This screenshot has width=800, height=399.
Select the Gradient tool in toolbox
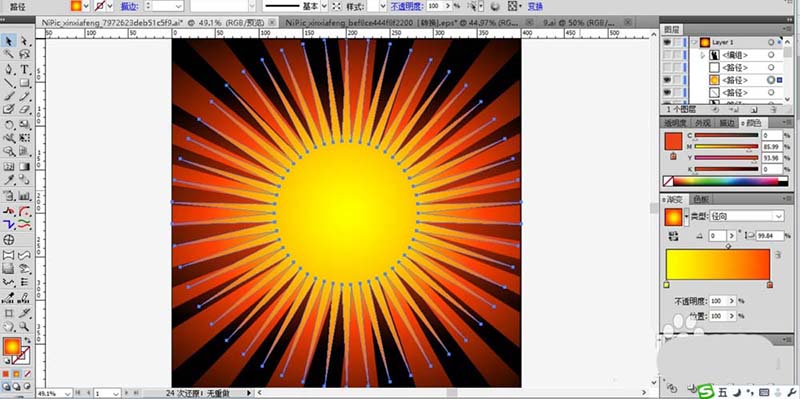pos(24,166)
